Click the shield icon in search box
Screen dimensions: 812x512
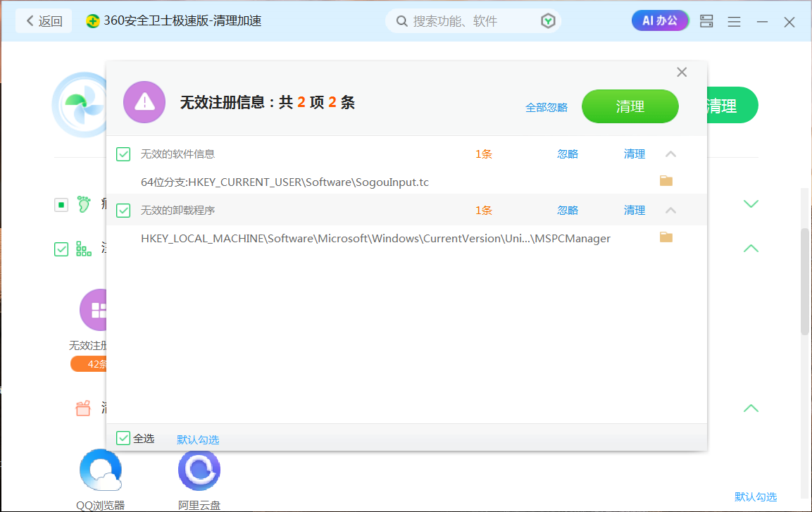point(548,21)
